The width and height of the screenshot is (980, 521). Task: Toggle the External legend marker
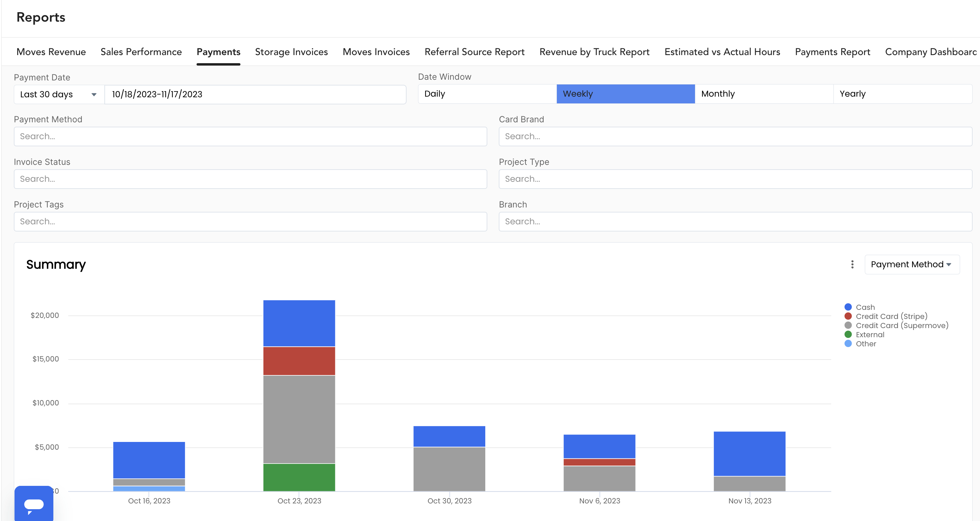click(x=848, y=334)
